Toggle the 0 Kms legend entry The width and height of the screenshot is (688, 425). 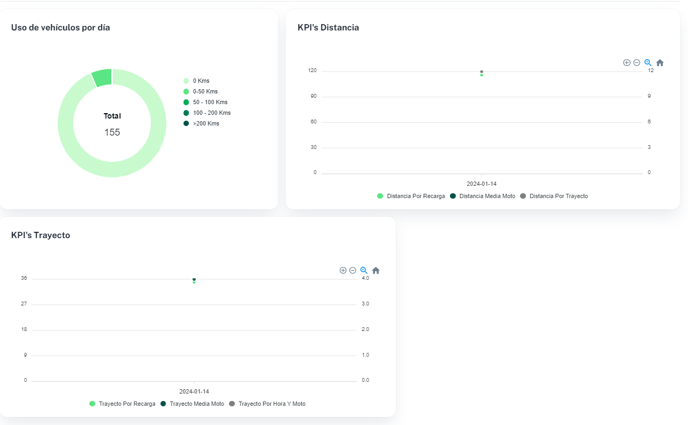(x=201, y=81)
